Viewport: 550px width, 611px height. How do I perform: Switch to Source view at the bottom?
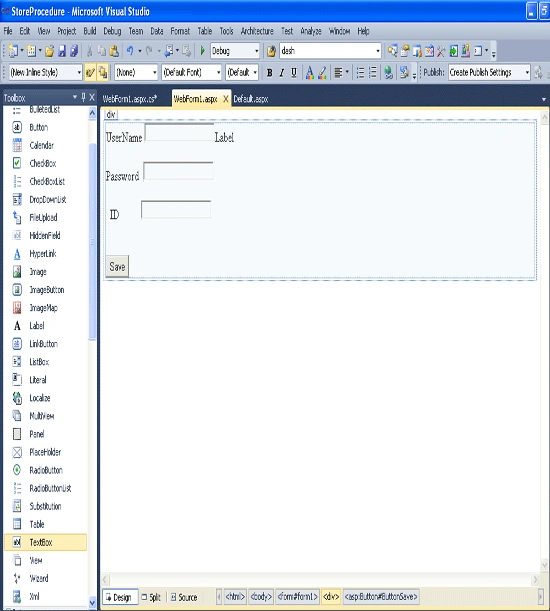pyautogui.click(x=184, y=597)
